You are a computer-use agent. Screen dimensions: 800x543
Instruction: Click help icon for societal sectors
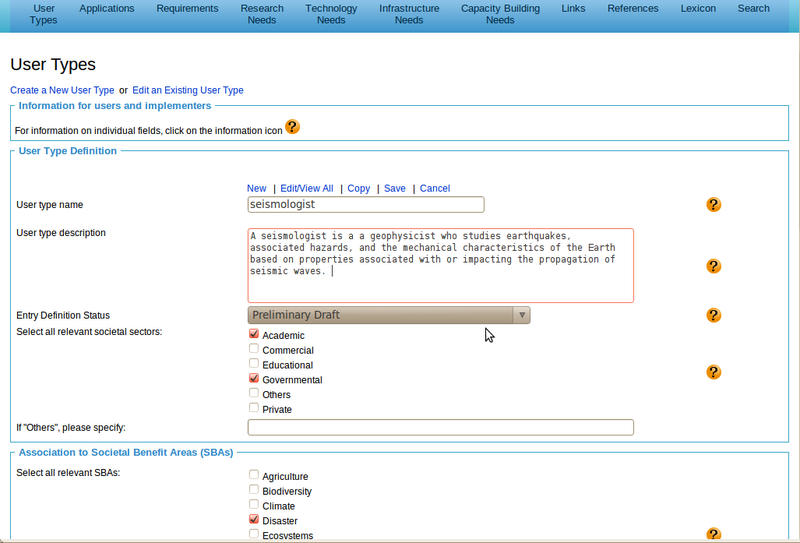pos(713,372)
